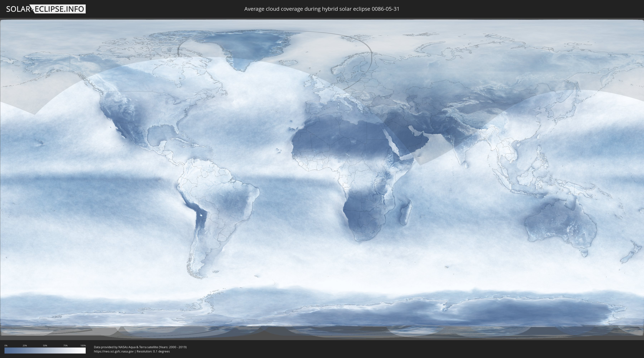This screenshot has width=644, height=358.
Task: Click the 75% legend label
Action: [x=65, y=345]
